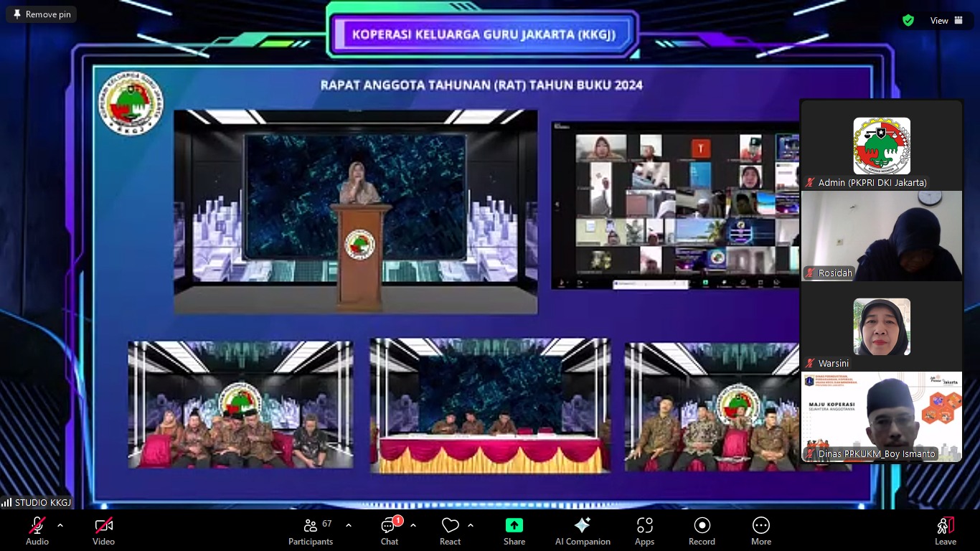Open the View layout menu
The image size is (980, 551).
point(947,21)
